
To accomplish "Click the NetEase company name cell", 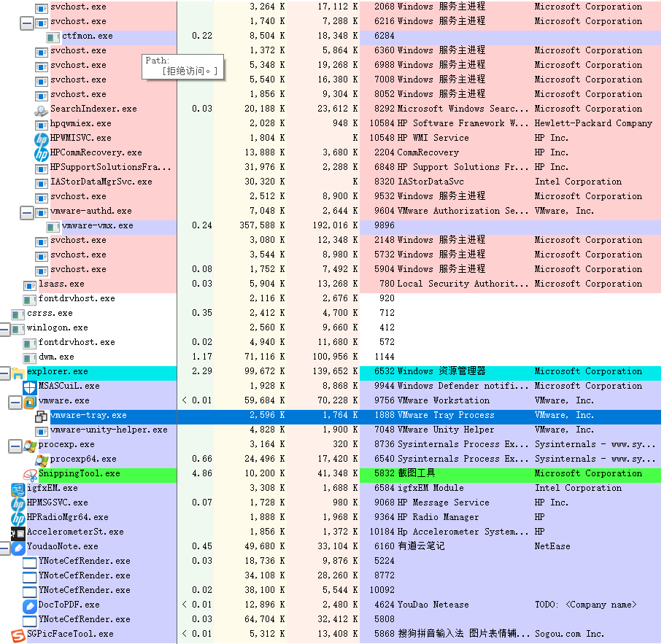I will 552,546.
